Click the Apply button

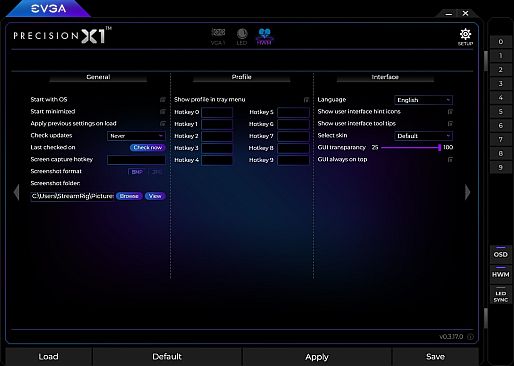coord(317,357)
